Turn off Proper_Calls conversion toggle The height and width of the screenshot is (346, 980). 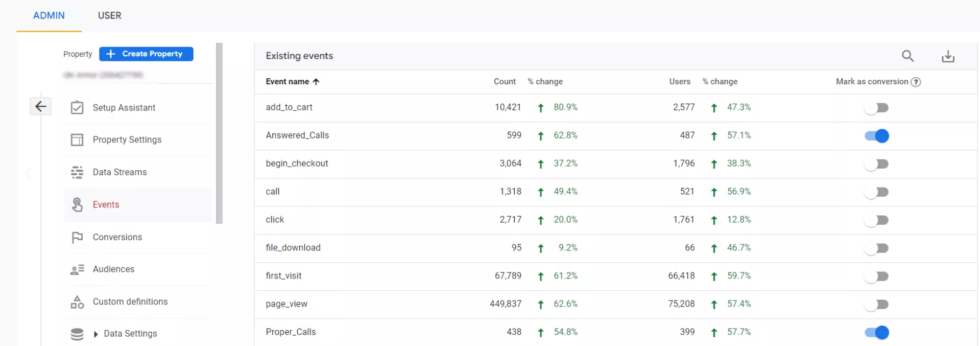pos(876,332)
